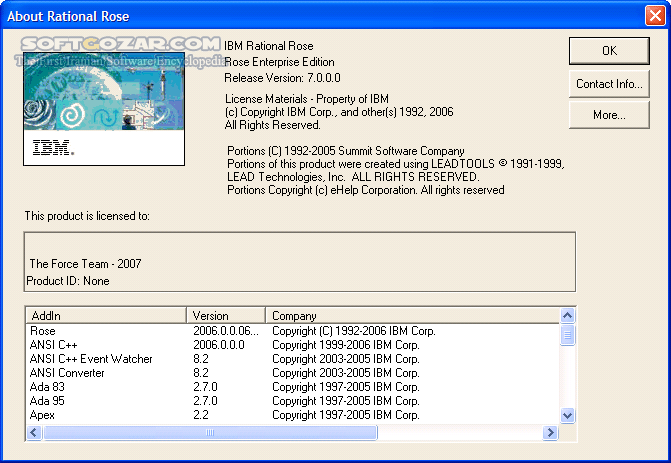Click the add-in list scroll down arrow
The width and height of the screenshot is (671, 463).
[567, 416]
